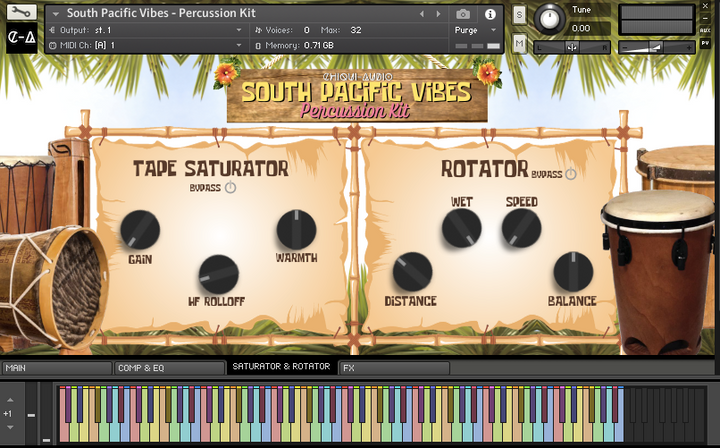This screenshot has height=448, width=720.
Task: Go to previous instrument arrow
Action: click(422, 14)
